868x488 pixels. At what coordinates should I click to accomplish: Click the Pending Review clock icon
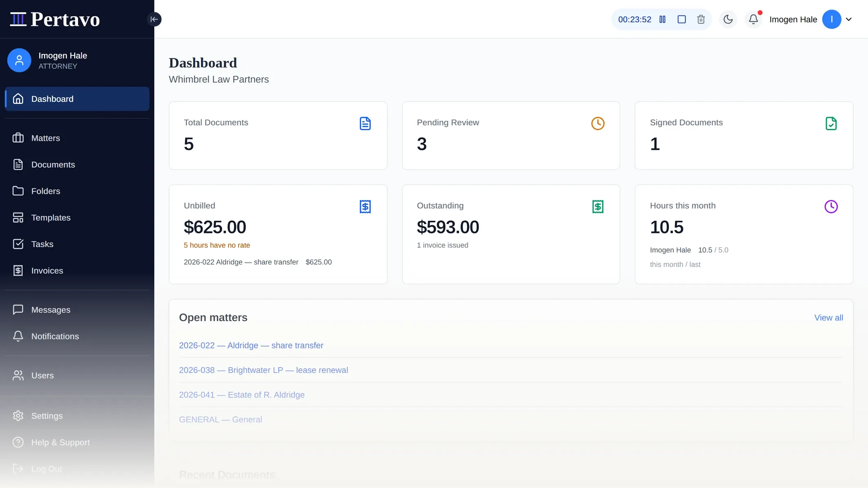(x=598, y=123)
